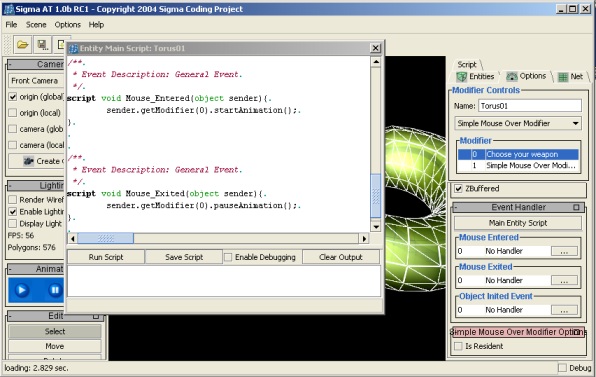Check the Is Resident option

(458, 346)
